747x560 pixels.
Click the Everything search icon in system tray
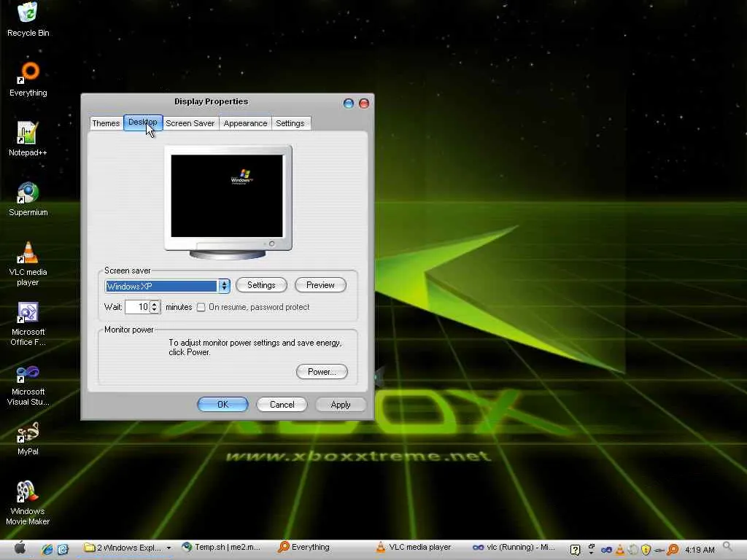[673, 550]
